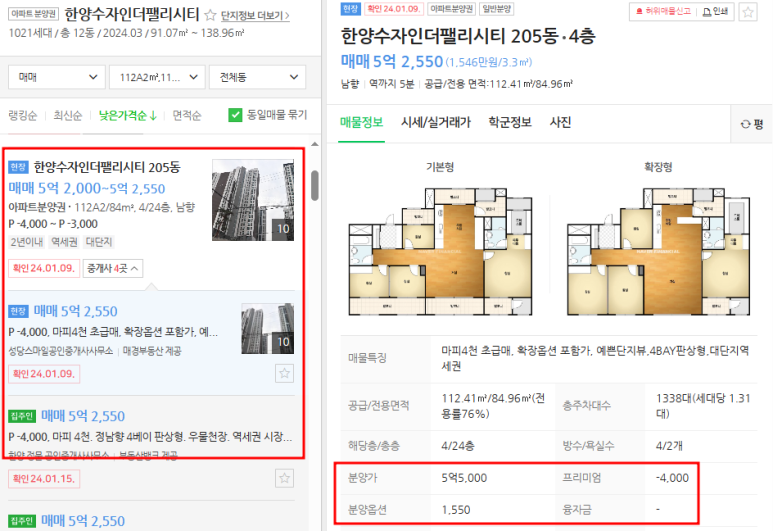Click 총주차대수 value 1338대
Screen dimensions: 773x531
point(703,406)
